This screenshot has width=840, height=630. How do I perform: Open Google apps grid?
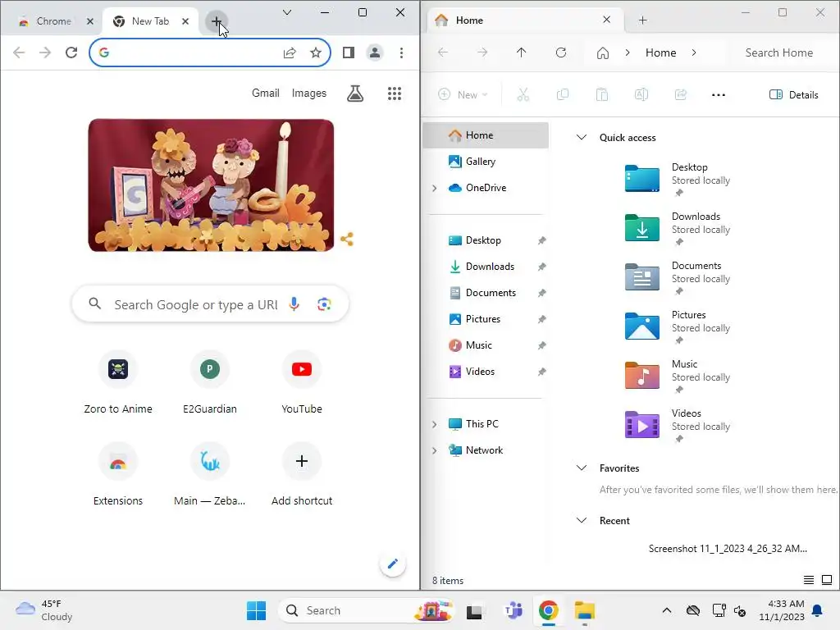(395, 94)
